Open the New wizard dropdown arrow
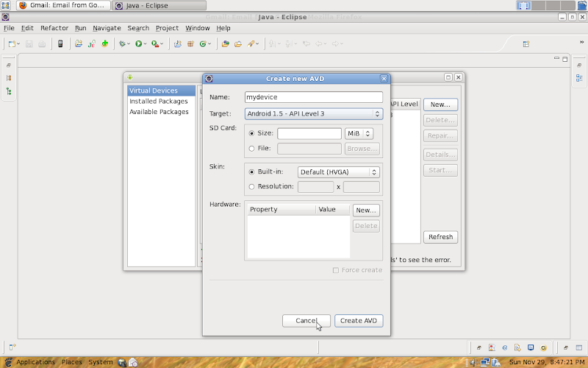588x368 pixels. point(18,44)
